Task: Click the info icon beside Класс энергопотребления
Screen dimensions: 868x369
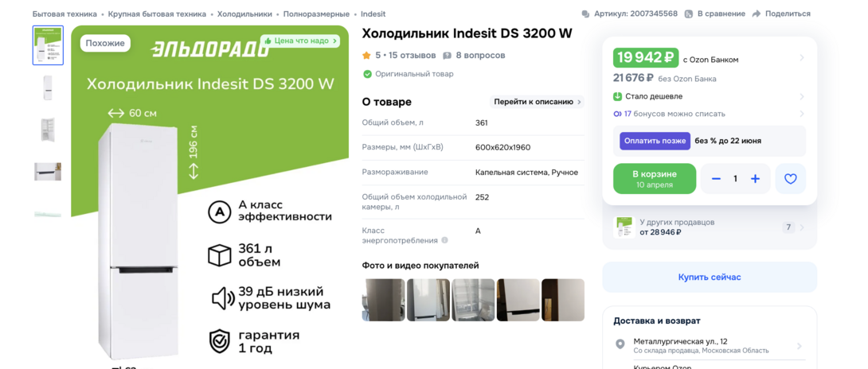Action: (444, 241)
